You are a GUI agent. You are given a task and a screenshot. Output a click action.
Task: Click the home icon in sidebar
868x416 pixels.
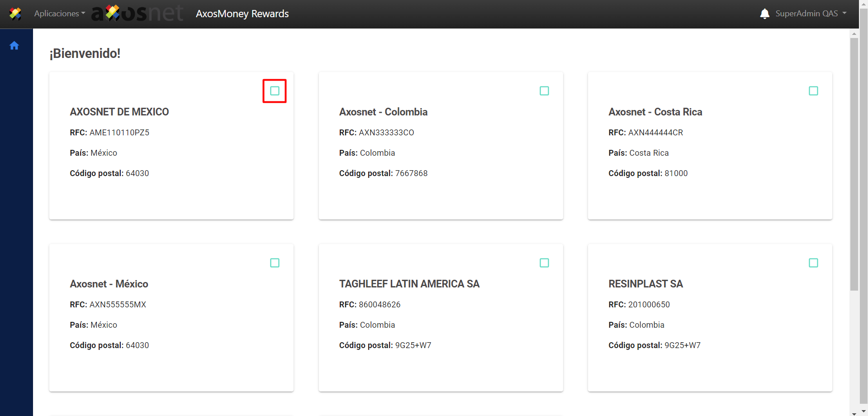click(14, 46)
